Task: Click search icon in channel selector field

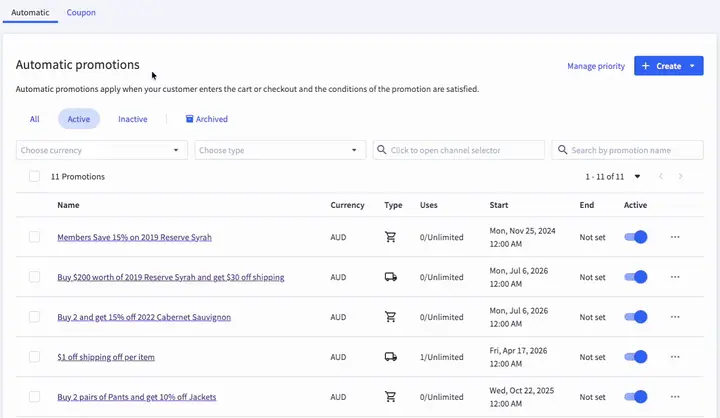Action: tap(382, 150)
